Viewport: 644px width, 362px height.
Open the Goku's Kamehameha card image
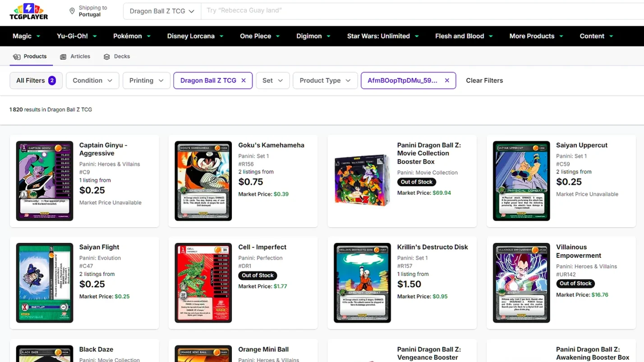203,181
